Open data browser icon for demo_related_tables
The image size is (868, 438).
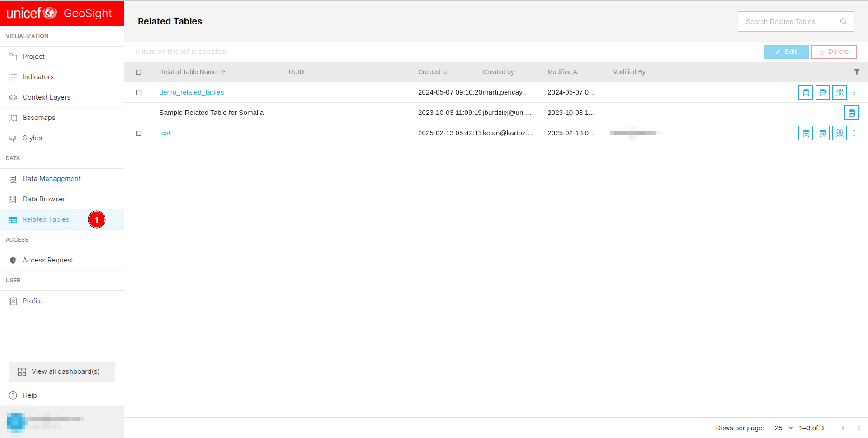tap(806, 92)
